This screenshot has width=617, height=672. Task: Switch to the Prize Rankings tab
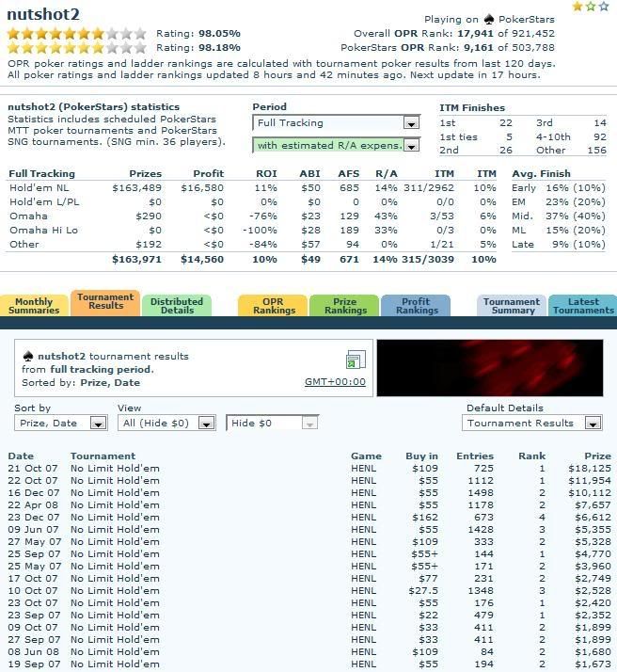(344, 306)
